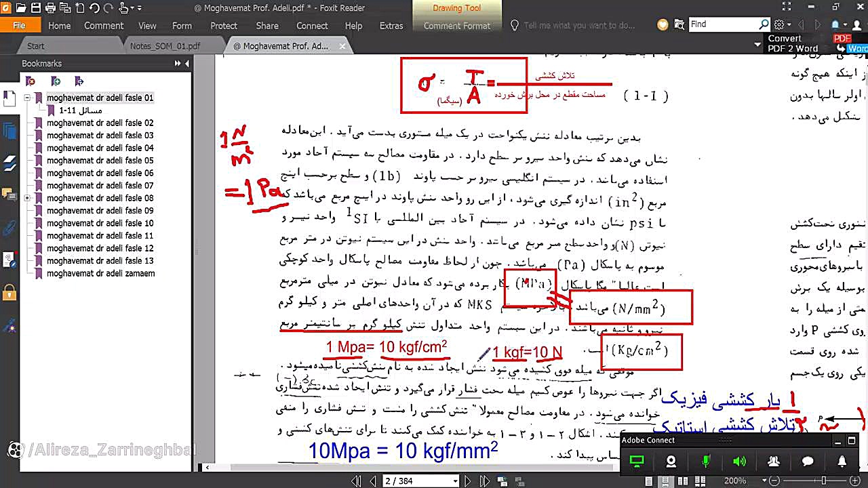
Task: Click the orange heart icon near Find
Action: (663, 25)
